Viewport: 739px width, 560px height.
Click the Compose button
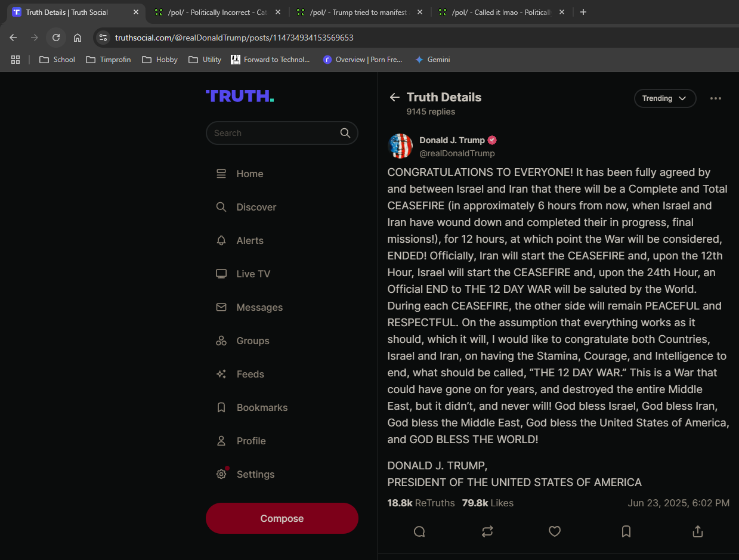pos(282,518)
